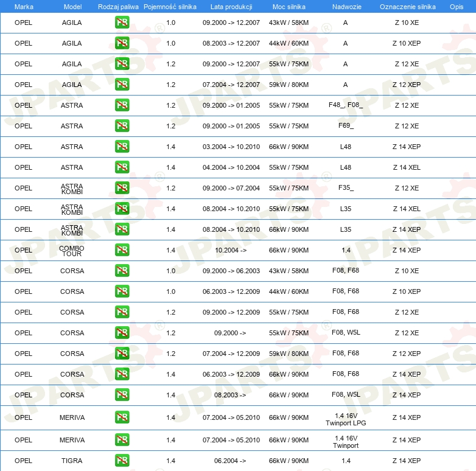
Task: Select the Lata produkcji column header
Action: [x=231, y=7]
